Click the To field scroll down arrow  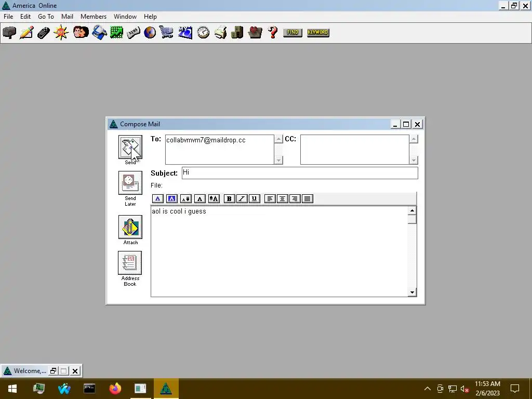278,160
